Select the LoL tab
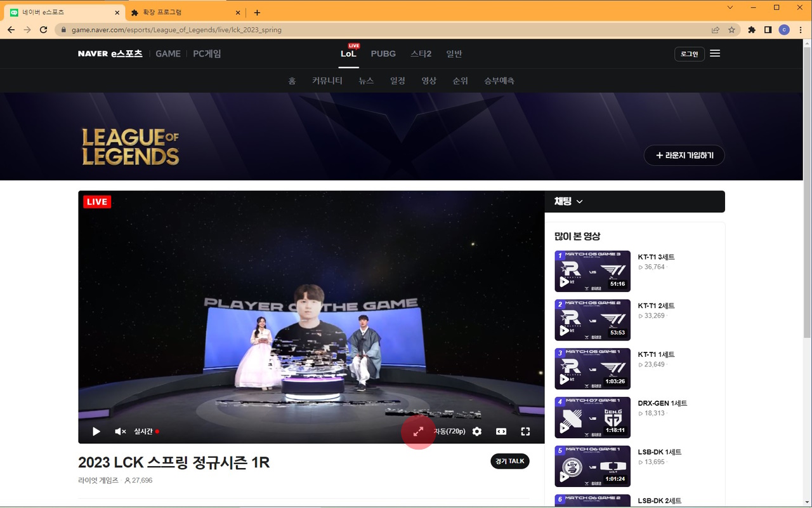 point(348,54)
